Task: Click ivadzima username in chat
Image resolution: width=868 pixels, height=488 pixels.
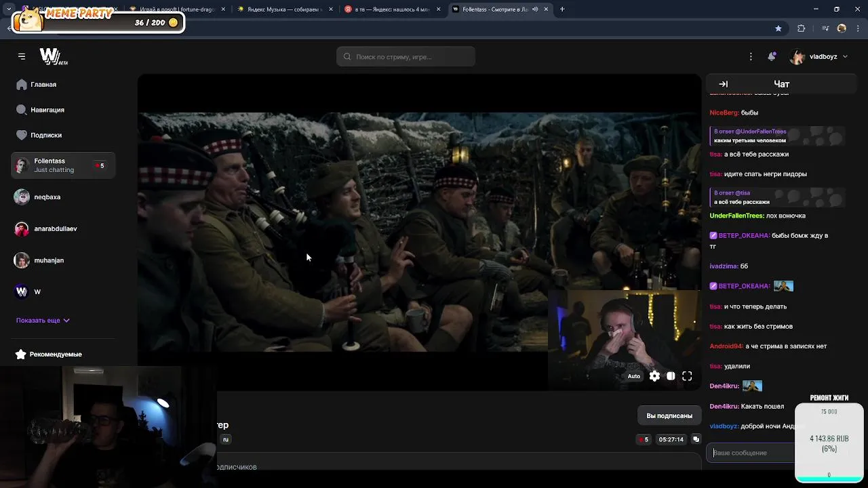Action: [724, 266]
